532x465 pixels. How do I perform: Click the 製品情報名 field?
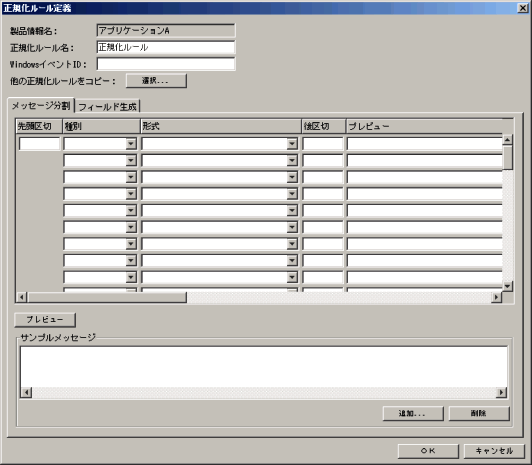(x=166, y=31)
